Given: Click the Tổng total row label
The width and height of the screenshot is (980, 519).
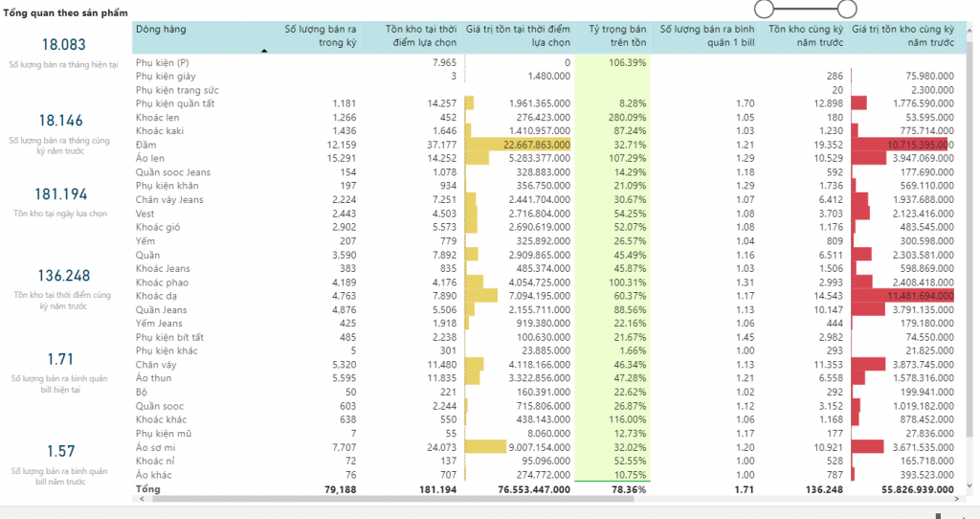Looking at the screenshot, I should (148, 489).
